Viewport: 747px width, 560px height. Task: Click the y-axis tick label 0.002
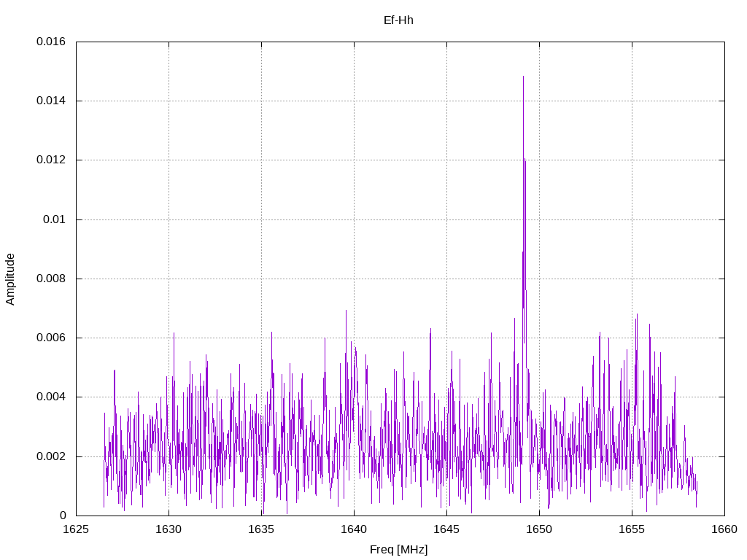coord(51,456)
